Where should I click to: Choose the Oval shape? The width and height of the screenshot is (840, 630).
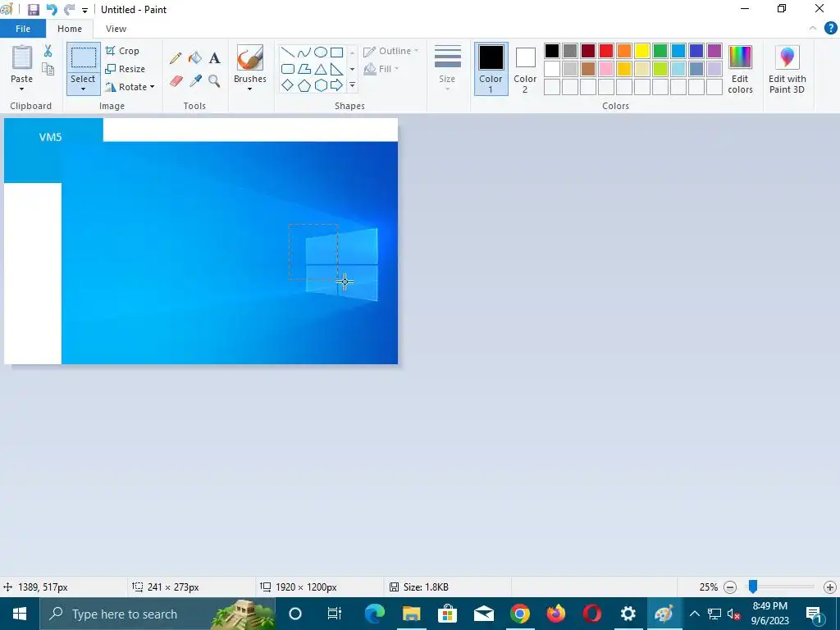[321, 52]
